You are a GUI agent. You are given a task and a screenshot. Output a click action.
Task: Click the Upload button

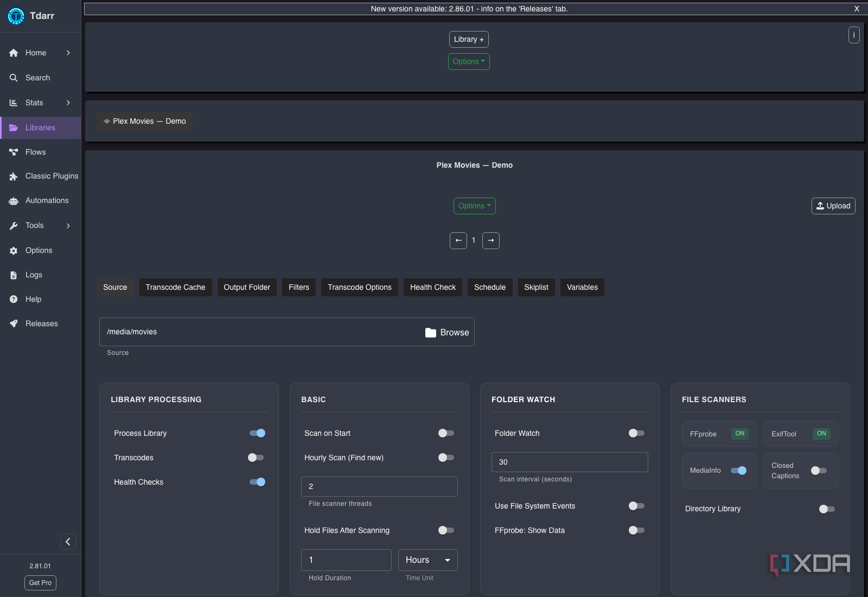(833, 206)
